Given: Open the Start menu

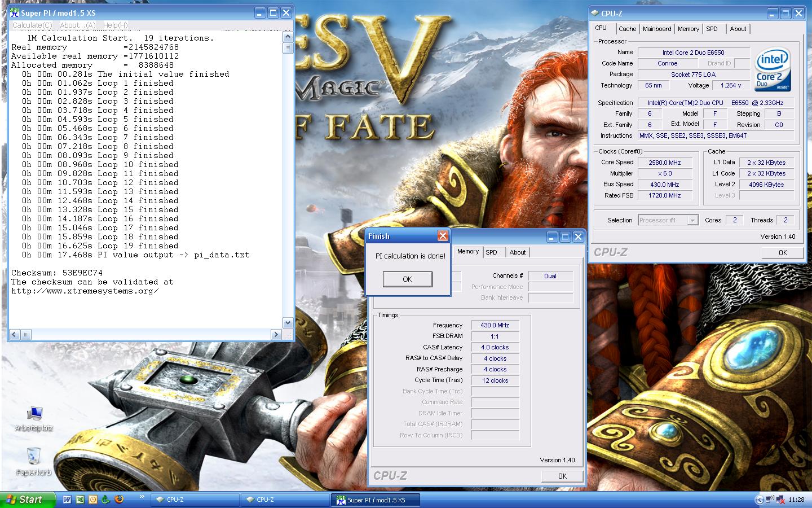Looking at the screenshot, I should tap(28, 500).
